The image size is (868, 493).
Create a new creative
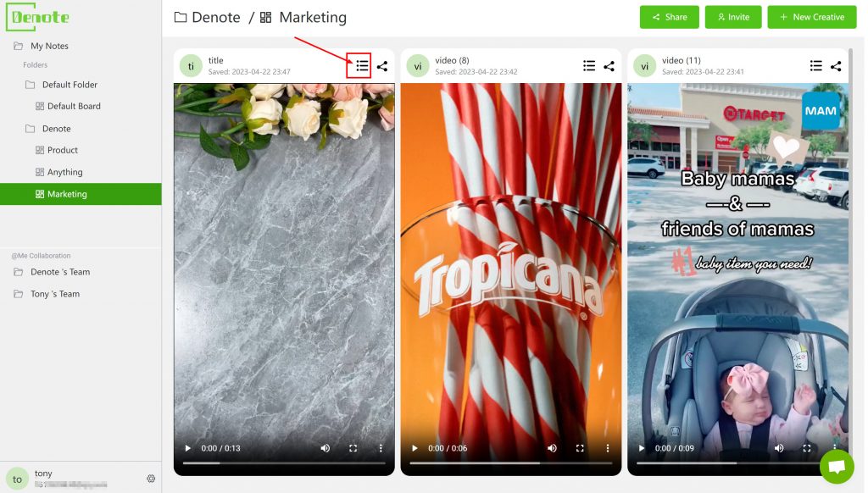click(812, 17)
